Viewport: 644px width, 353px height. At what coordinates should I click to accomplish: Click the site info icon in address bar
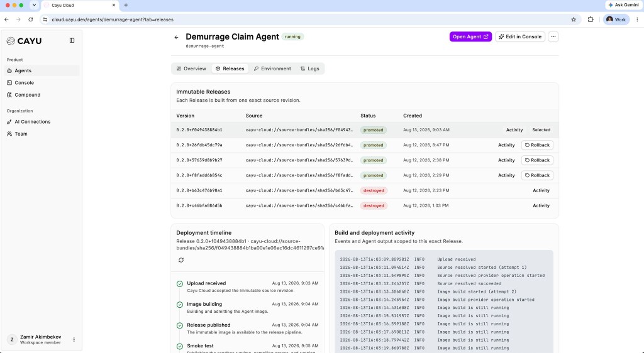[45, 19]
